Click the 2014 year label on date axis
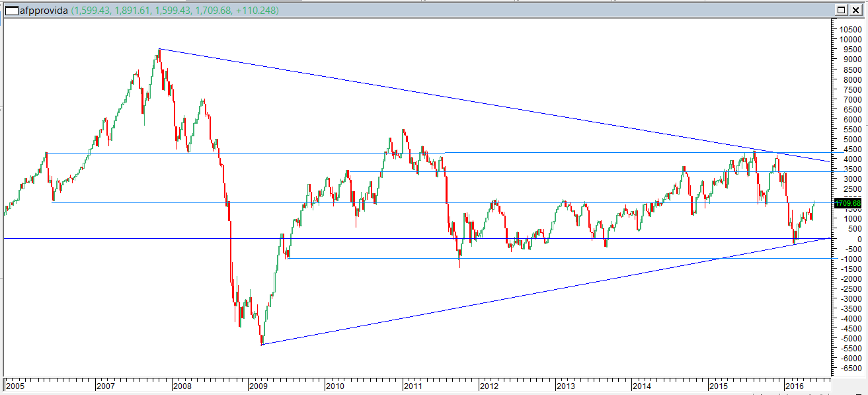The image size is (868, 395). click(643, 385)
